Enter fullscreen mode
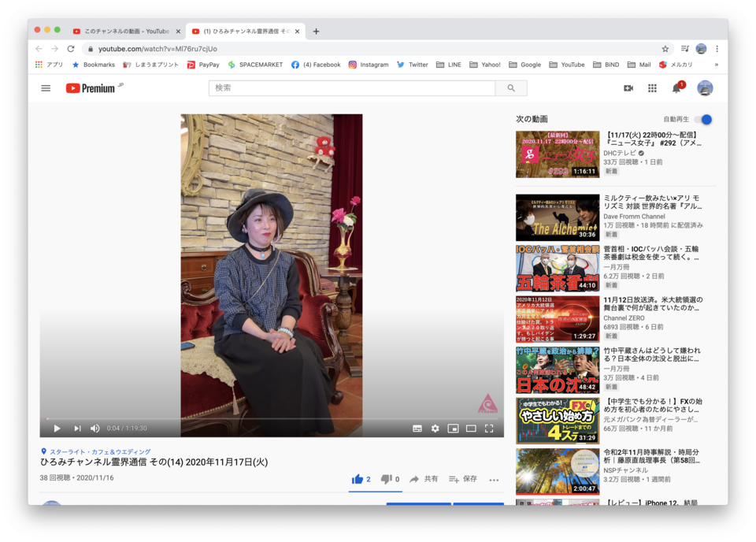Screen dimensions: 756x542 click(x=489, y=429)
